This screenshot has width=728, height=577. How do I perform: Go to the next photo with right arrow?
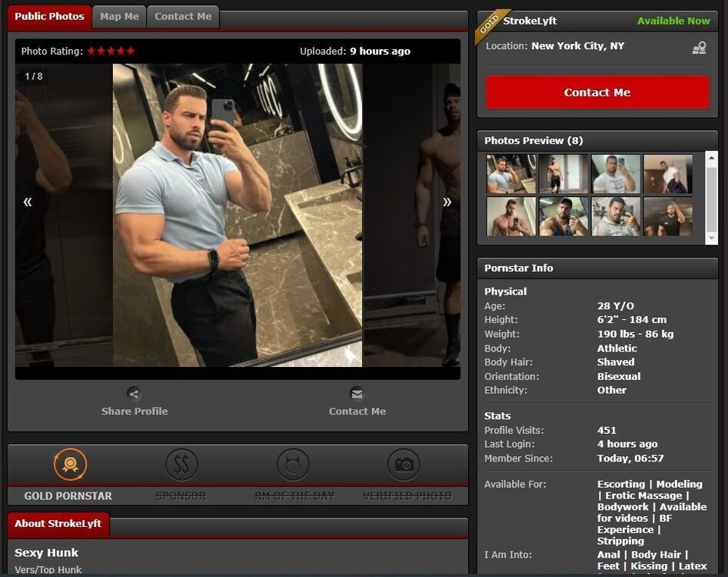coord(447,202)
